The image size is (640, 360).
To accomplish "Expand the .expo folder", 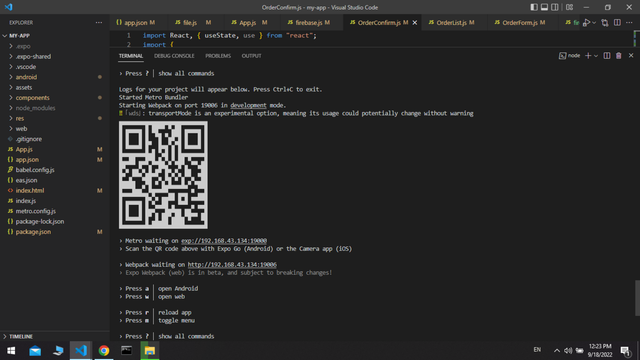I will pyautogui.click(x=55, y=46).
